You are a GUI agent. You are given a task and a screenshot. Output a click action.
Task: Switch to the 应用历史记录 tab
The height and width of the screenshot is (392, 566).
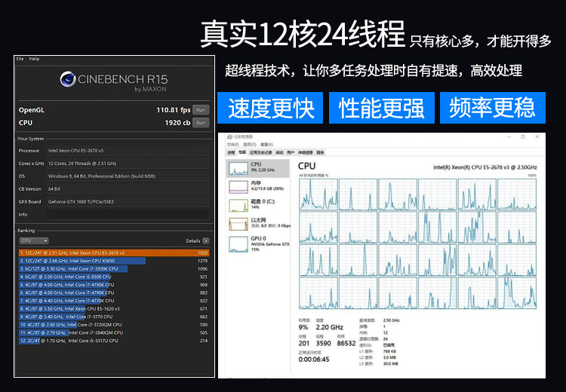tap(260, 152)
